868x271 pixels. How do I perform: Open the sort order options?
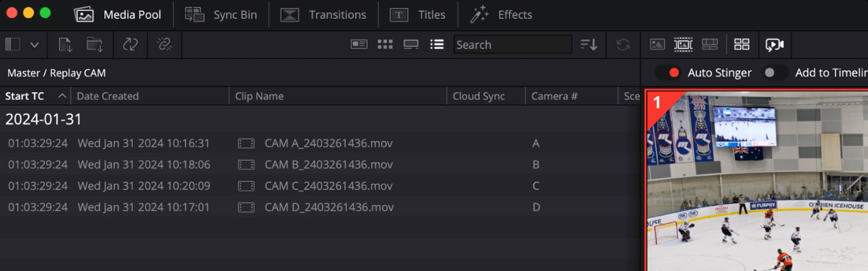[x=589, y=45]
